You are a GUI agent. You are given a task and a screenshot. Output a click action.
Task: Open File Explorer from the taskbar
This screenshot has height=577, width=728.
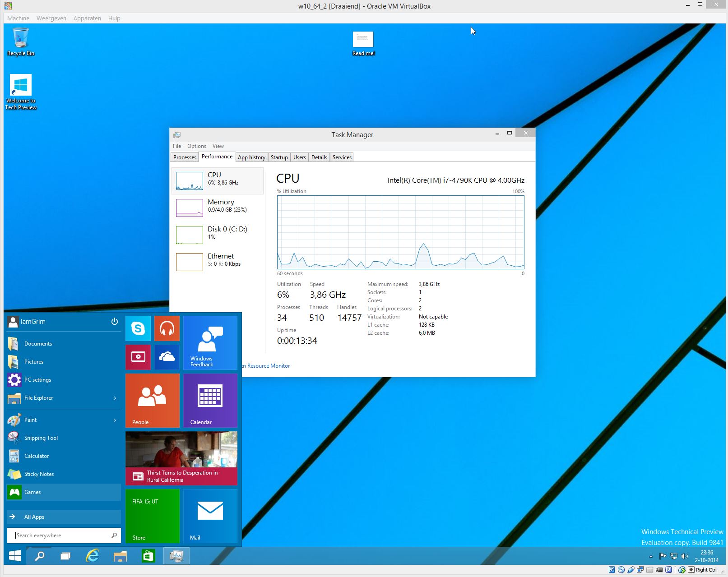120,556
